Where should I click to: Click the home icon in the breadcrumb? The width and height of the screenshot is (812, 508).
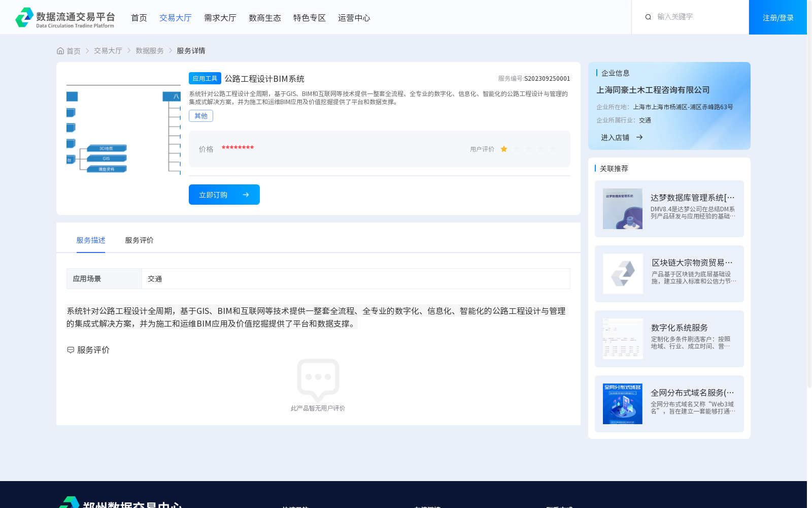(60, 51)
